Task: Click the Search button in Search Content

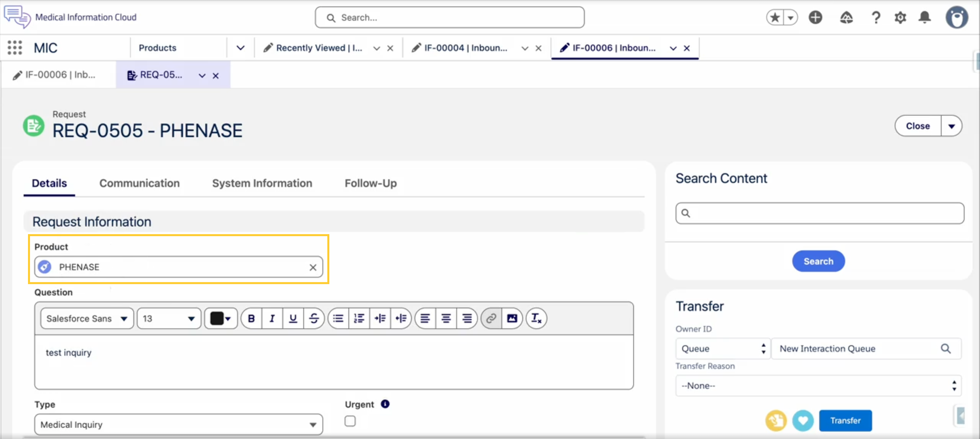Action: point(818,261)
